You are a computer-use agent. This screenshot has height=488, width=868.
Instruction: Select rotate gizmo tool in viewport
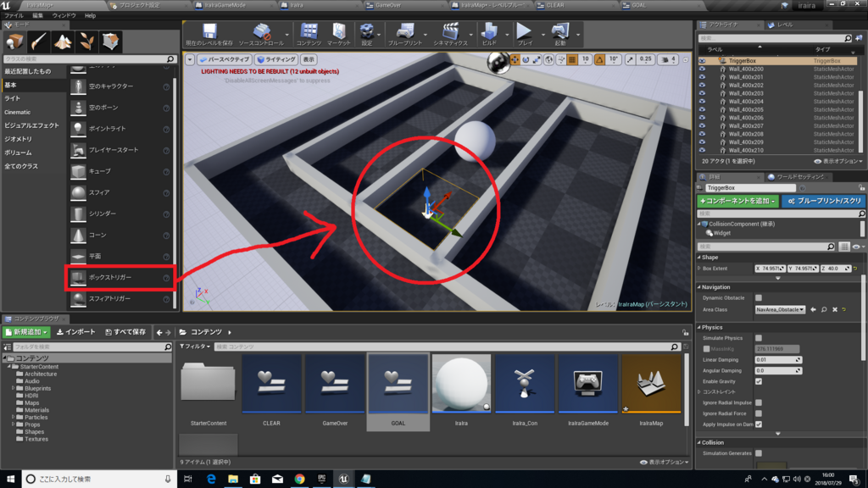click(x=526, y=59)
